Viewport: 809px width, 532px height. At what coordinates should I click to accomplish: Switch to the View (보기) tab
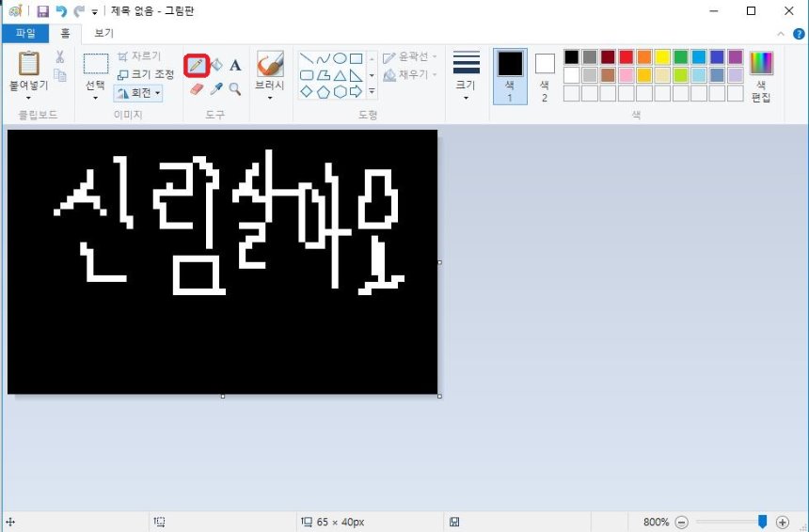pos(103,34)
